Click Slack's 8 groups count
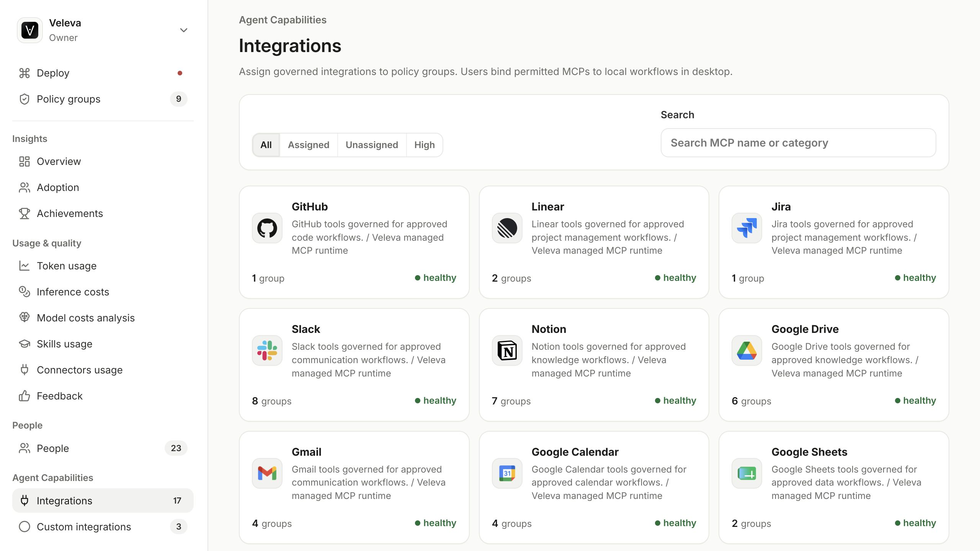 click(x=272, y=401)
